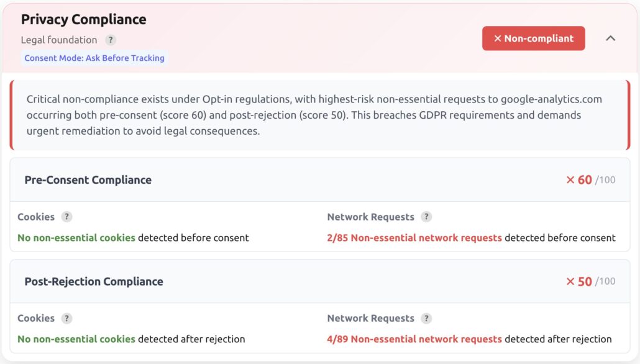Viewport: 640px width, 364px height.
Task: Click the Network Requests label under Pre-Consent
Action: [370, 217]
